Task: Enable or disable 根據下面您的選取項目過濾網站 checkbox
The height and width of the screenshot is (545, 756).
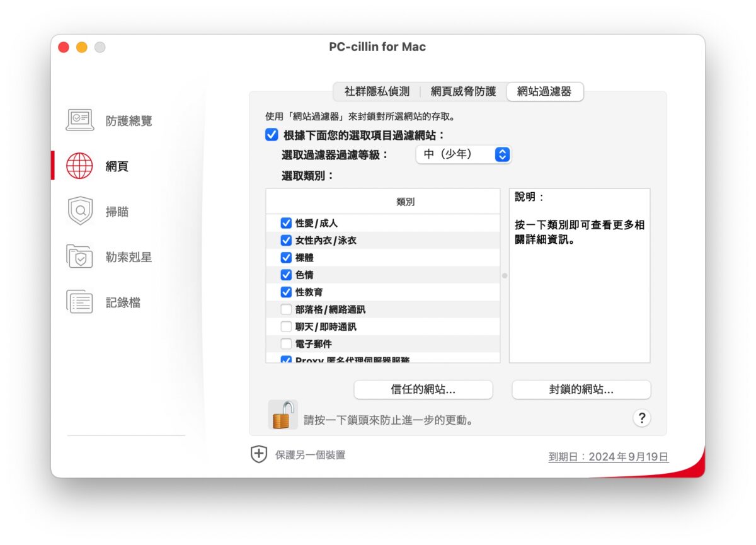Action: (272, 135)
